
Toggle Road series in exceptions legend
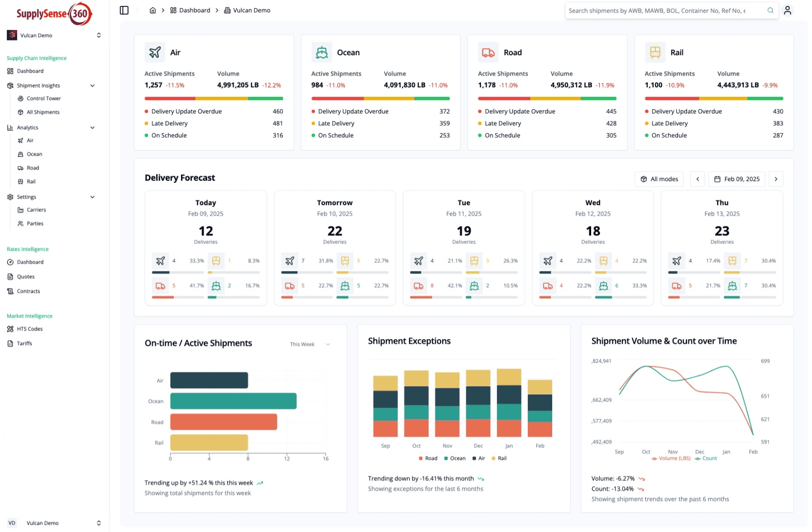(x=428, y=458)
